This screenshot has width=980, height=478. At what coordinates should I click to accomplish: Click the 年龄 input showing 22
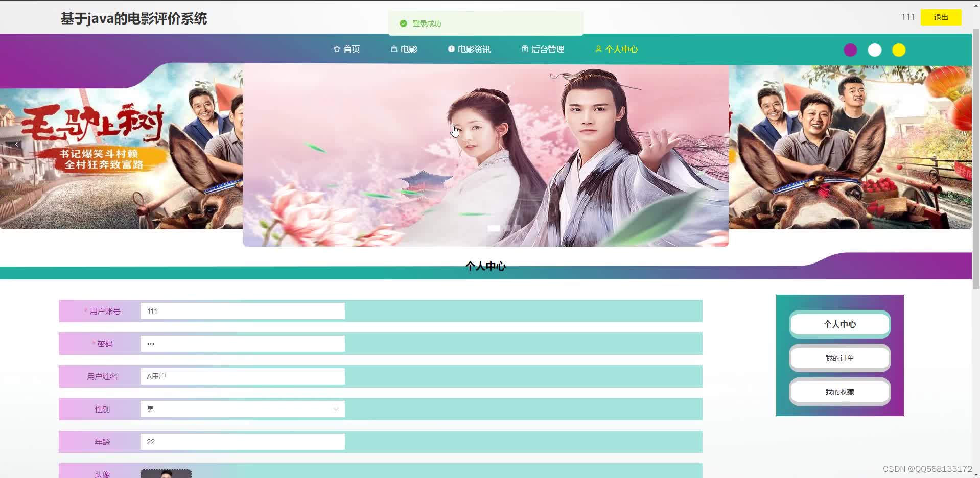click(242, 442)
